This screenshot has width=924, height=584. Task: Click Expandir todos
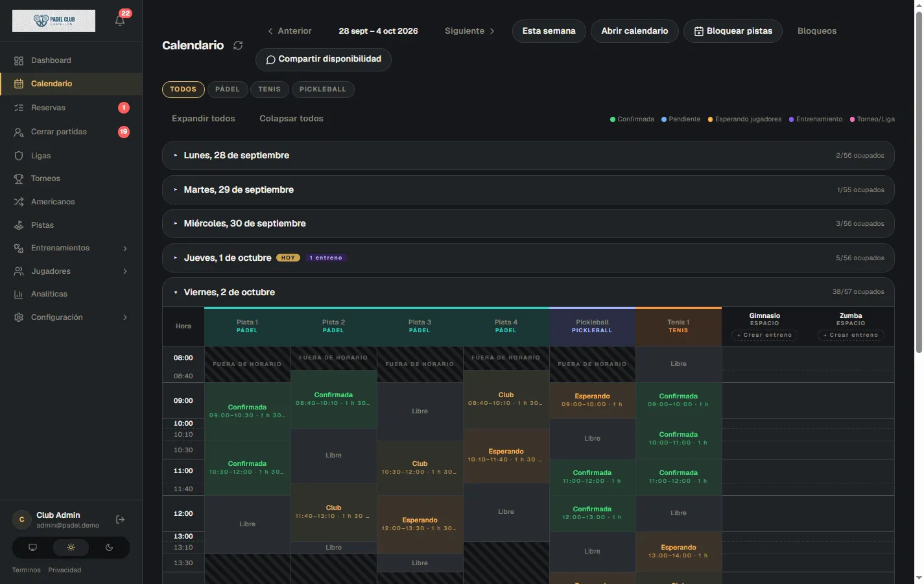coord(204,119)
